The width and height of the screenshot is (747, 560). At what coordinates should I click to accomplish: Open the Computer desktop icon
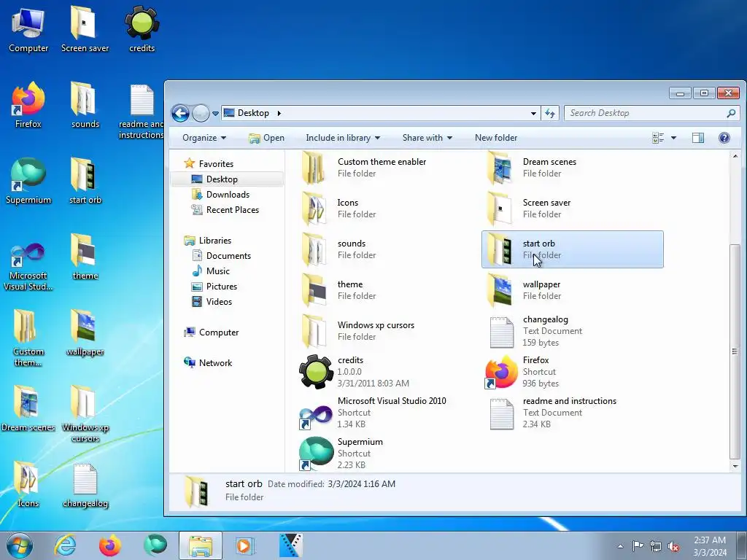28,29
